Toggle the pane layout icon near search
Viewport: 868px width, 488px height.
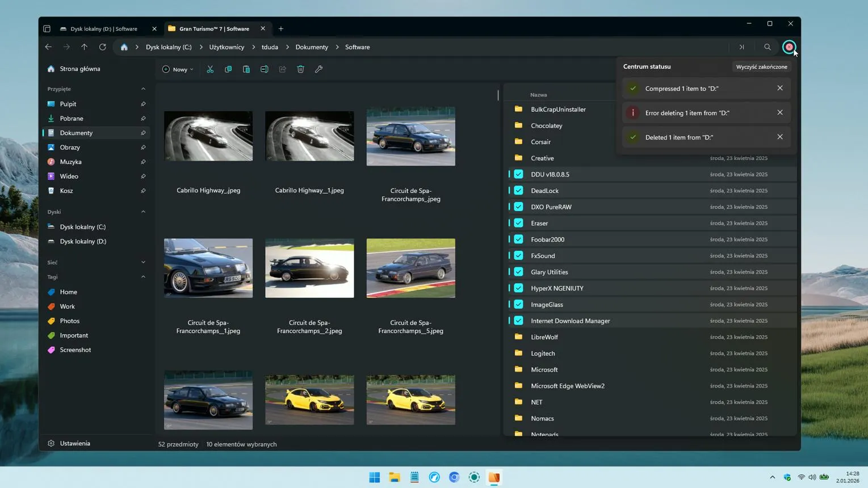point(741,47)
